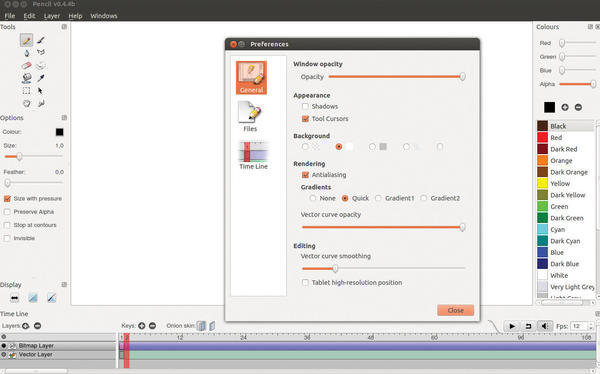This screenshot has height=374, width=600.
Task: Select the Eyedropper tool
Action: [x=41, y=78]
